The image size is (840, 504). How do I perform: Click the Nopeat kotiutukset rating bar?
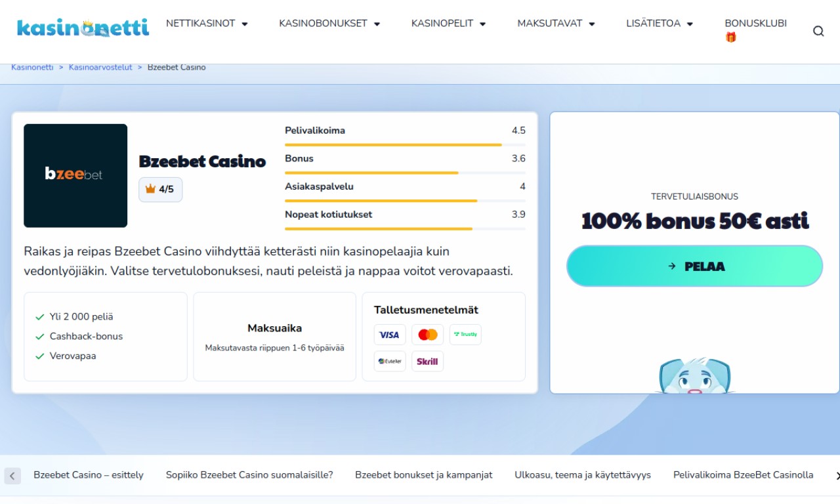(405, 229)
